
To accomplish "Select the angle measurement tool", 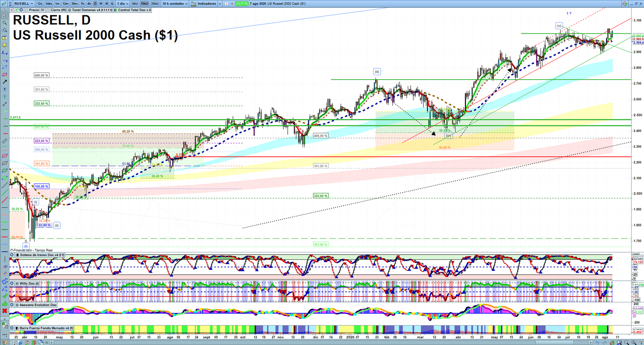I will click(x=5, y=266).
